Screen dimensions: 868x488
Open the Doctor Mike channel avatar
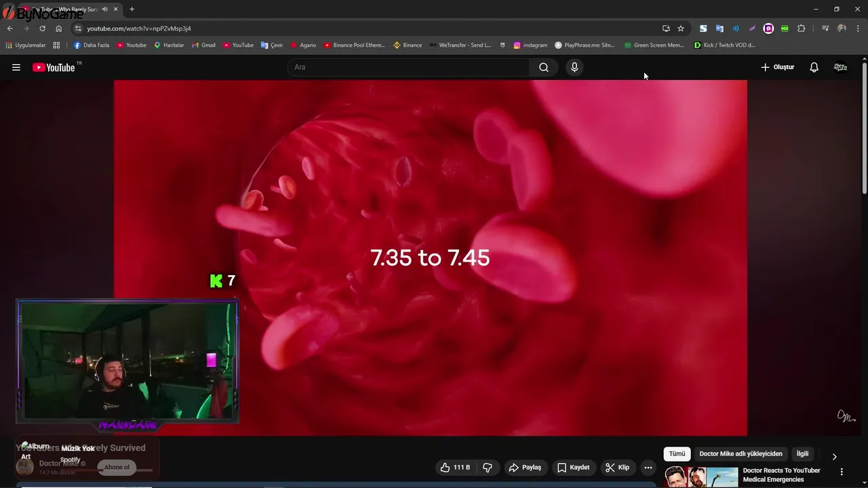[x=25, y=466]
